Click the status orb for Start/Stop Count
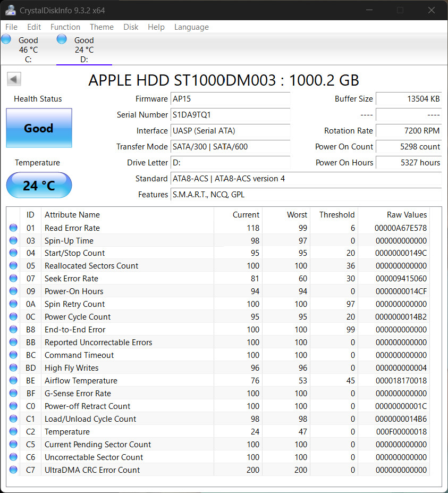 13,253
